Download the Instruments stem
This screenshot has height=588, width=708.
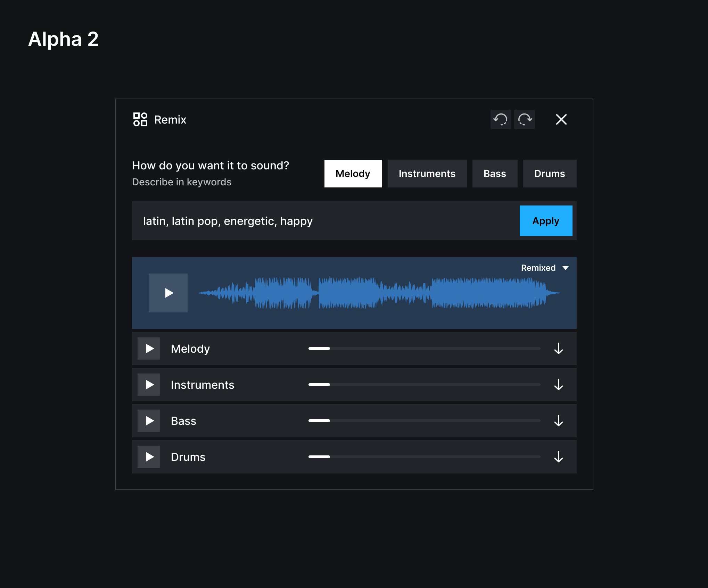coord(558,385)
